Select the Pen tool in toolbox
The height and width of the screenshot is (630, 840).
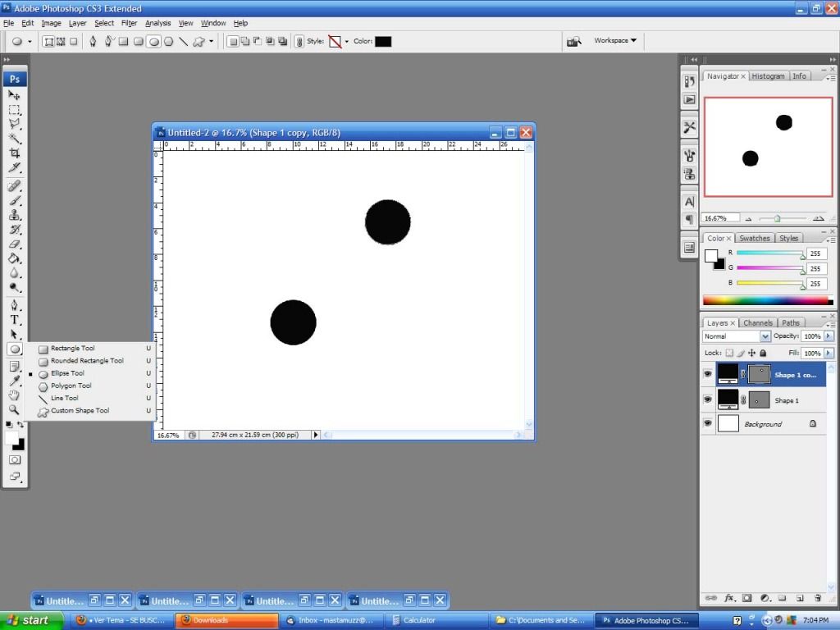pyautogui.click(x=15, y=306)
